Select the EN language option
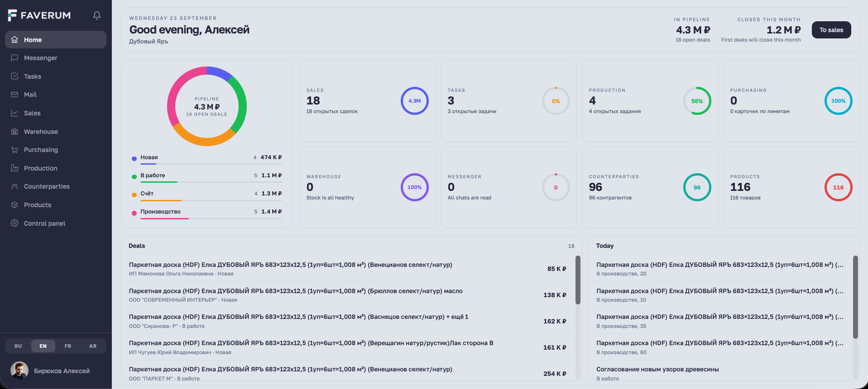 (43, 346)
